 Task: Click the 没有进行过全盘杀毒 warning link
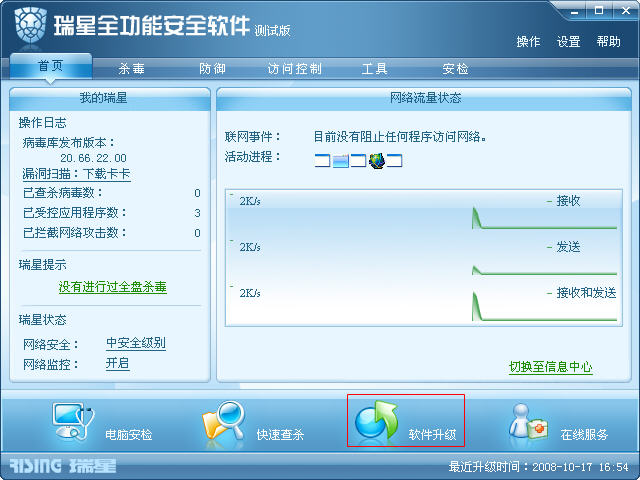(x=113, y=287)
